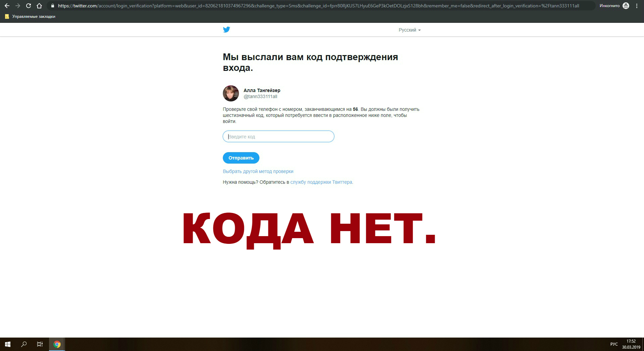
Task: Open the Task View taskbar icon
Action: [40, 344]
